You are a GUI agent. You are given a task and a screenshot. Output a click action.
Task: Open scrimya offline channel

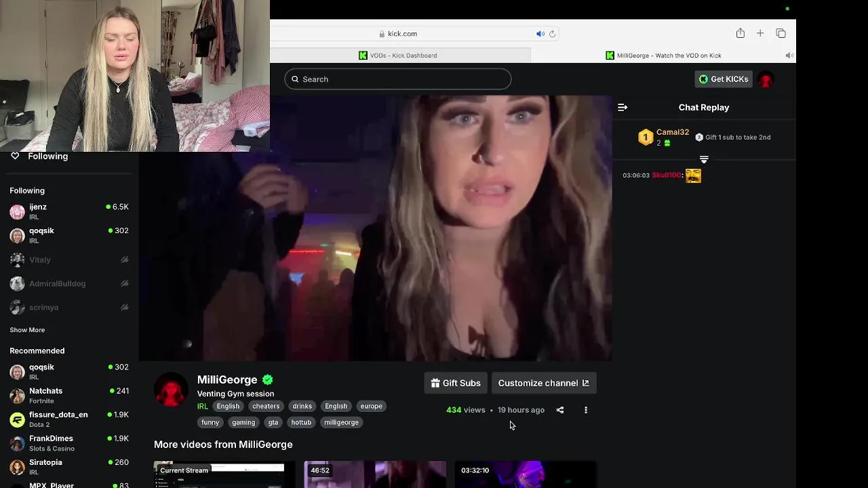(69, 307)
